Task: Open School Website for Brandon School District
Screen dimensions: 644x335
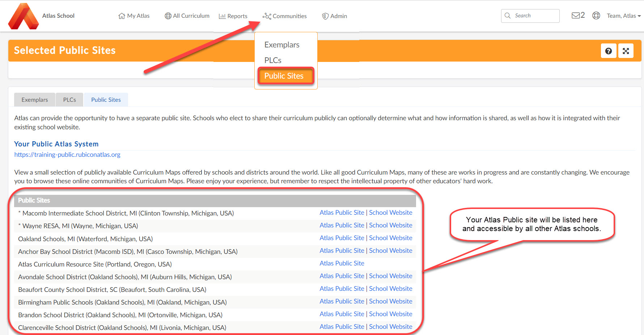Action: point(391,314)
